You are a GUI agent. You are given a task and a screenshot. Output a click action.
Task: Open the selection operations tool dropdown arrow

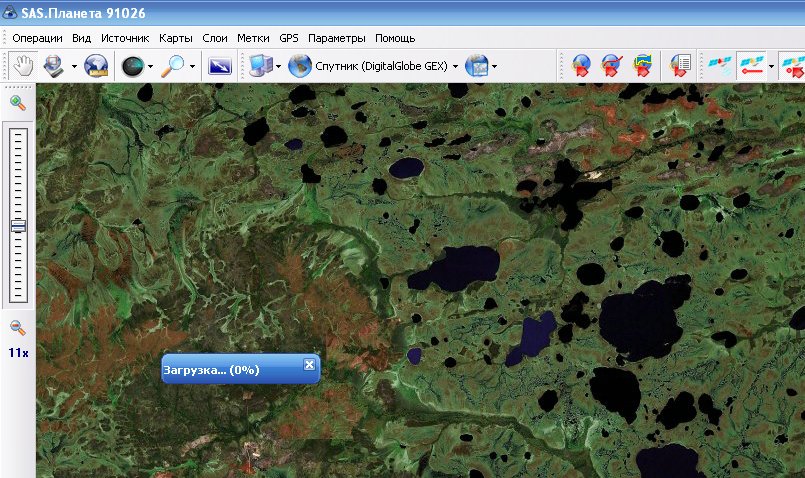coord(75,67)
